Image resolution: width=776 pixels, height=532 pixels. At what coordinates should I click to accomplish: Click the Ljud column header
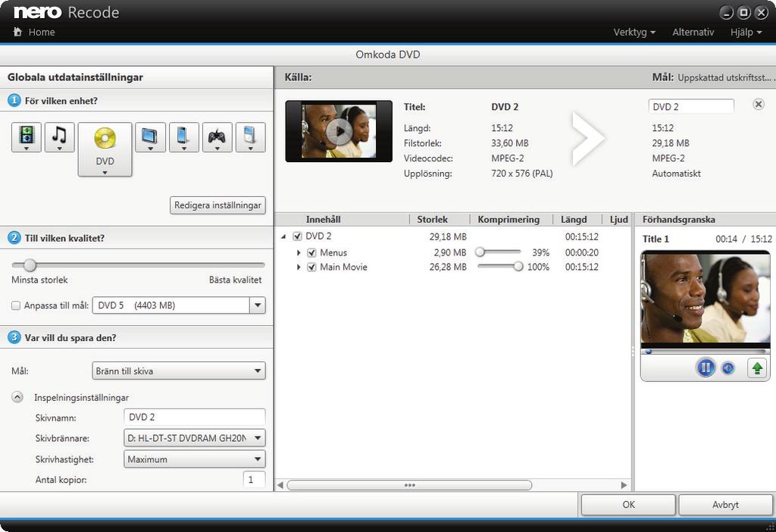(x=617, y=219)
